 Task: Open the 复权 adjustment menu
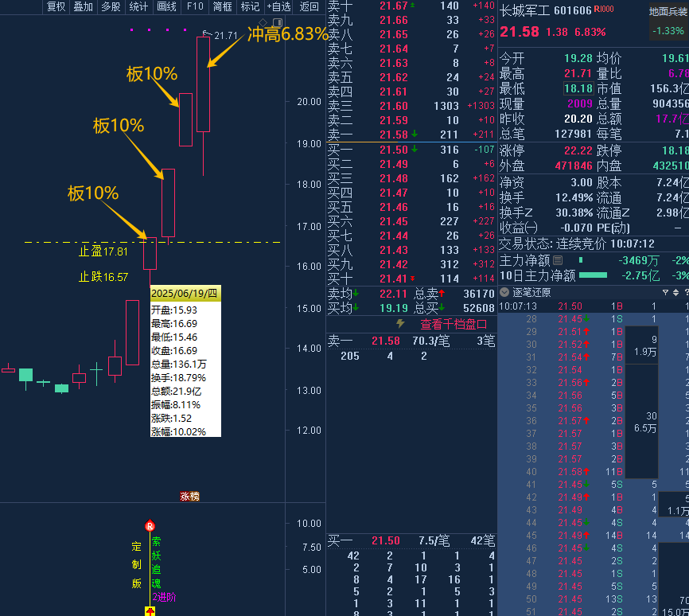point(56,6)
